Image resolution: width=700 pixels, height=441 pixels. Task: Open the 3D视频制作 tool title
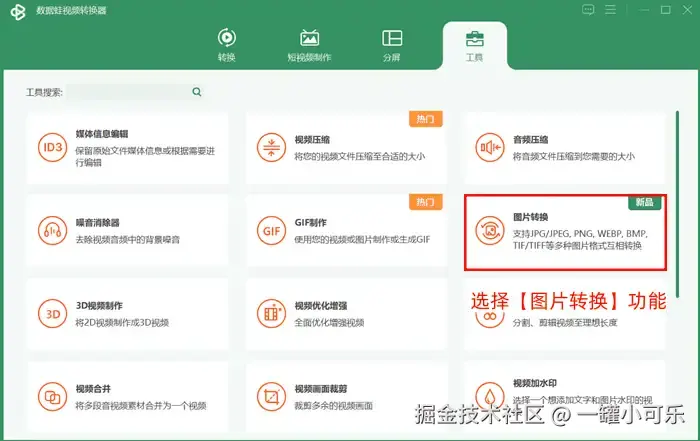click(x=99, y=306)
